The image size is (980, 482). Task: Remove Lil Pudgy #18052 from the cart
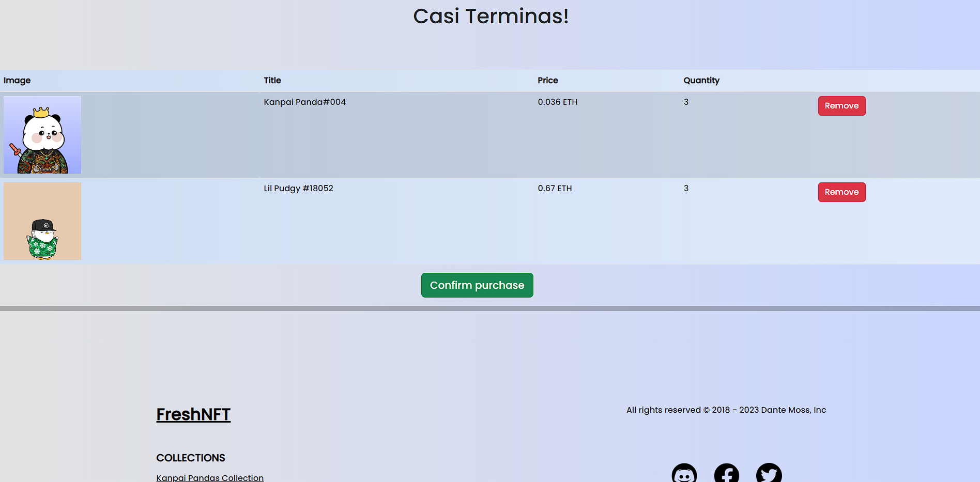(841, 192)
